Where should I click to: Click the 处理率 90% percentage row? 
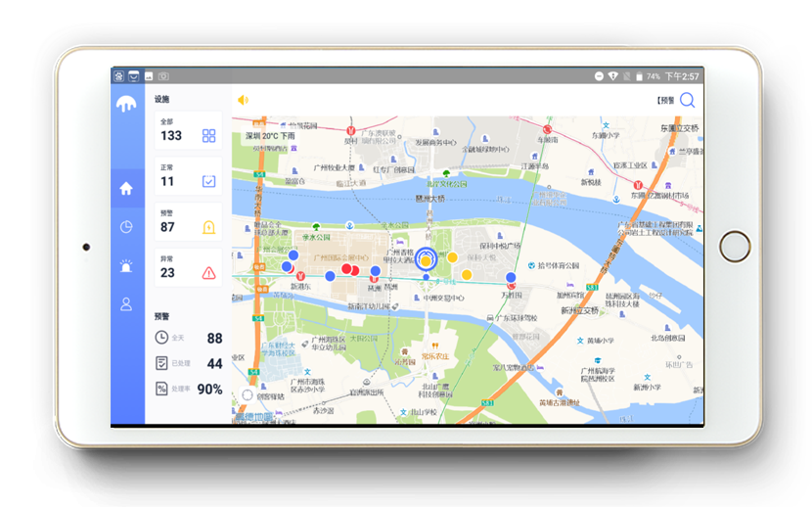188,389
